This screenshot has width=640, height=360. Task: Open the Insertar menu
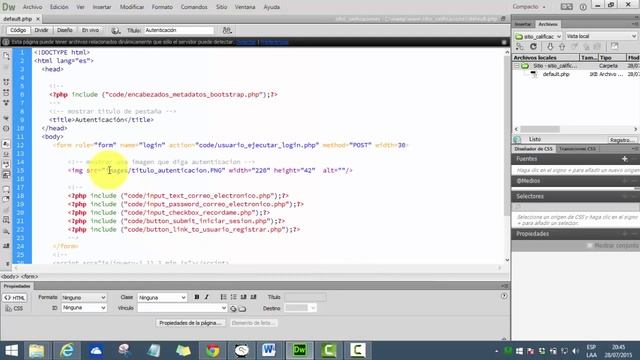[x=102, y=7]
